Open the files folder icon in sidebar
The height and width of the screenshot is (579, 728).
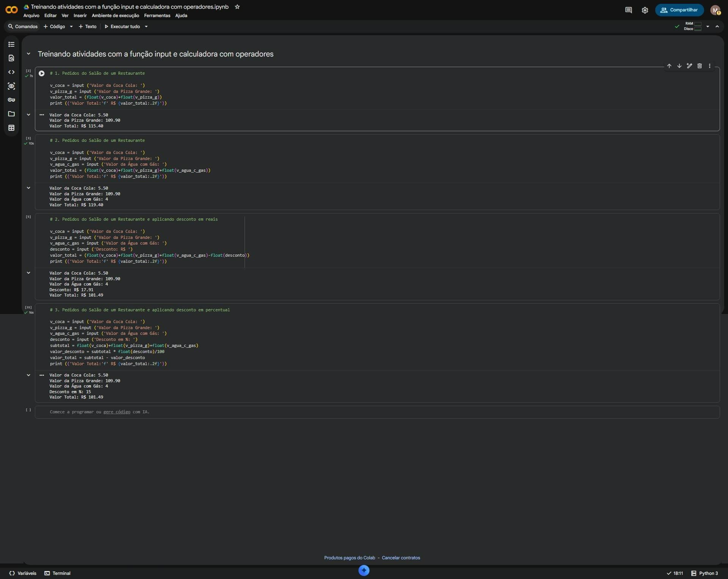11,114
